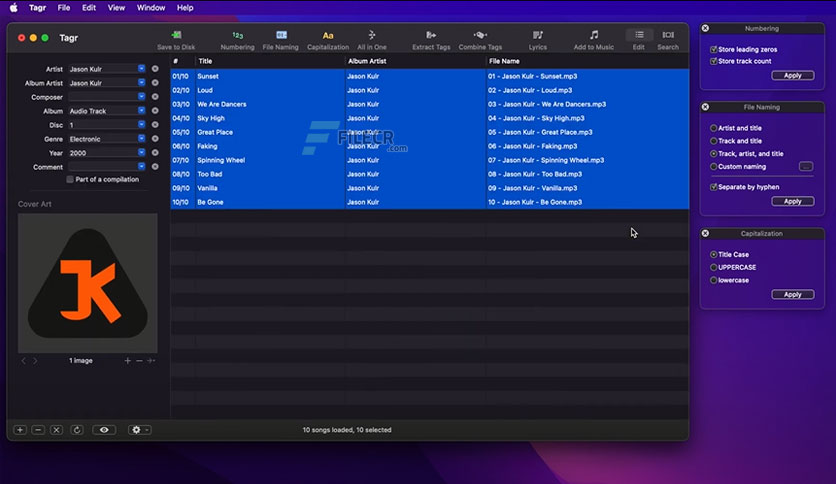The height and width of the screenshot is (484, 836).
Task: Select the Capitalization toolbar icon
Action: [328, 35]
